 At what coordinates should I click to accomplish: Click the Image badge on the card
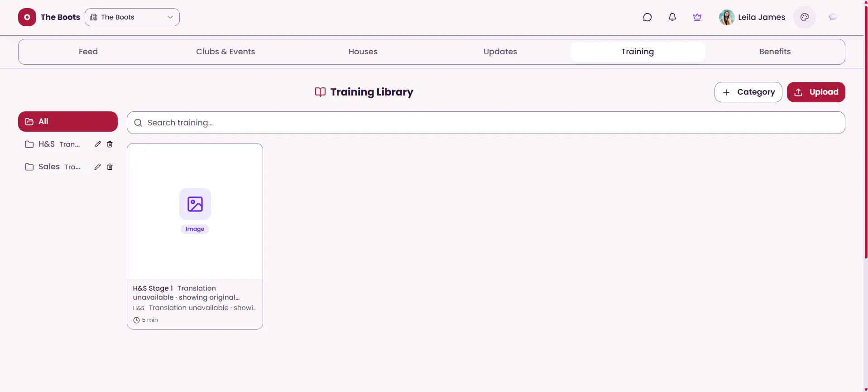[x=195, y=229]
